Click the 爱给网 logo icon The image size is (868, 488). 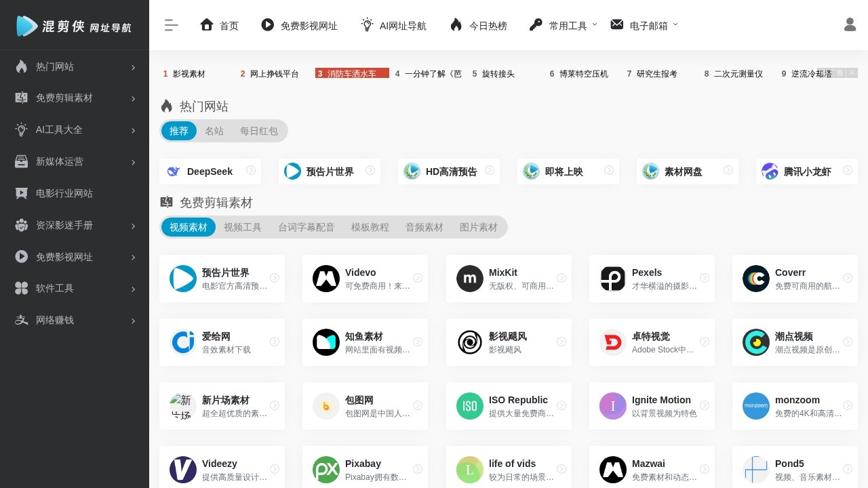point(183,342)
